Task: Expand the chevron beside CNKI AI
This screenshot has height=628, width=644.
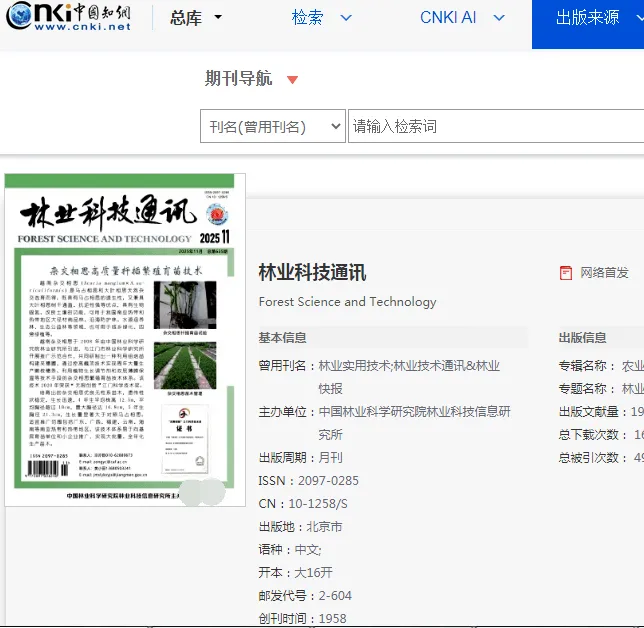Action: (x=499, y=18)
